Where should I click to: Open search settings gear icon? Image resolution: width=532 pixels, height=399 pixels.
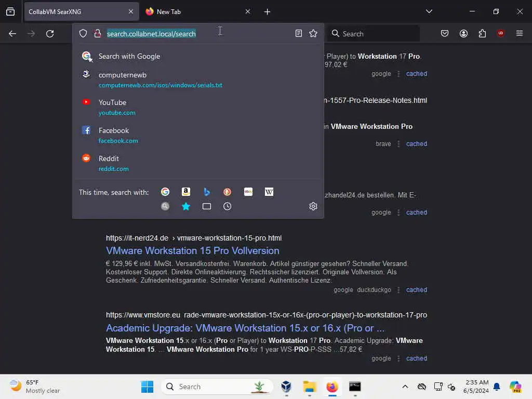pyautogui.click(x=313, y=206)
